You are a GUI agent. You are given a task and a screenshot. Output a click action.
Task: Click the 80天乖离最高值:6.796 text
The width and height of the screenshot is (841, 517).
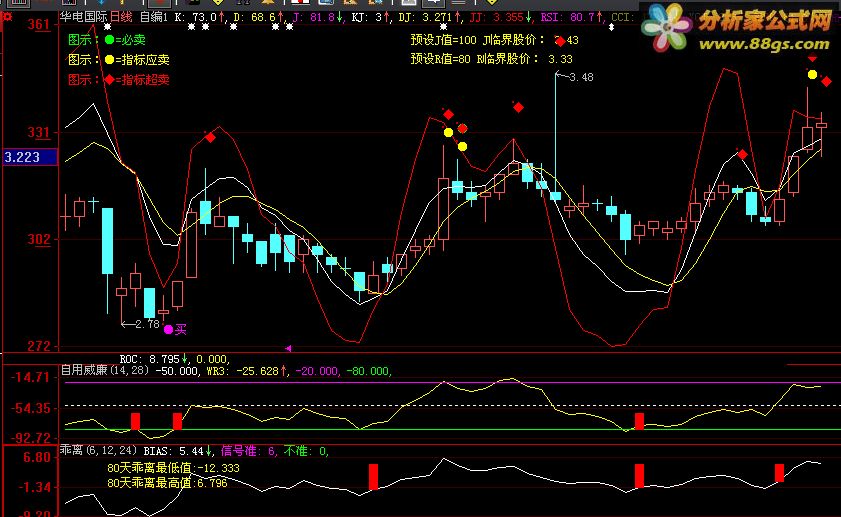167,483
